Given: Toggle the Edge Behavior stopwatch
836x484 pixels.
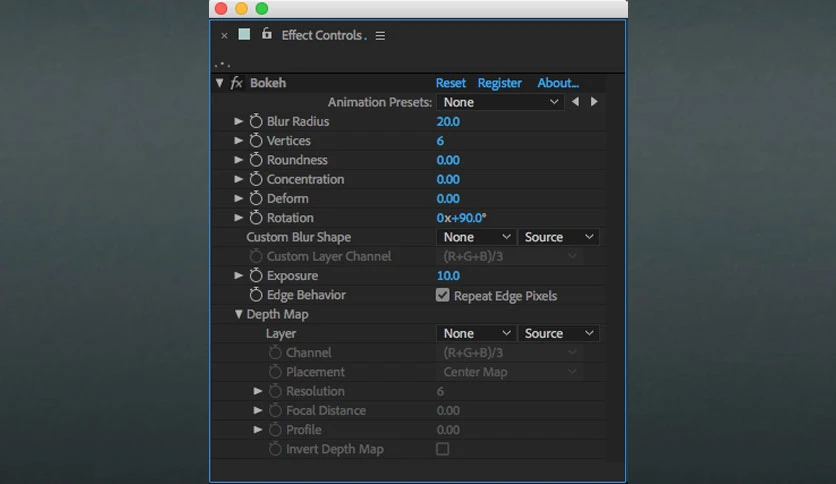Looking at the screenshot, I should [x=256, y=294].
